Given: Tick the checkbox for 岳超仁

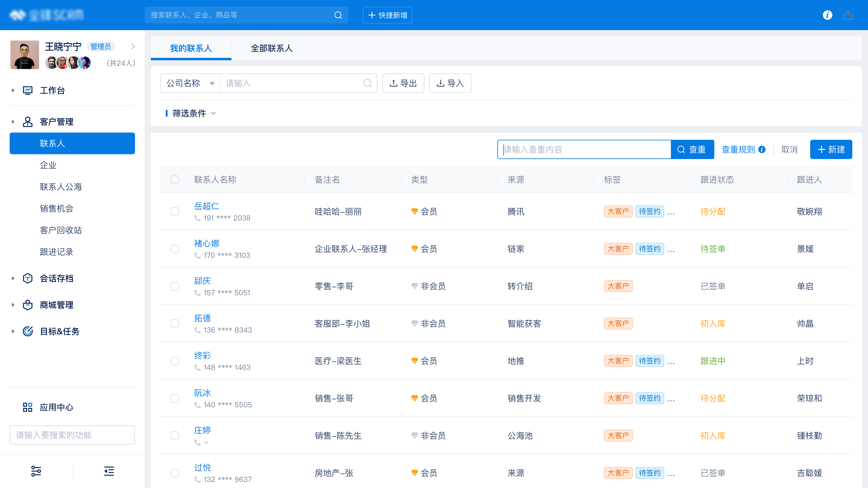Looking at the screenshot, I should click(x=175, y=211).
